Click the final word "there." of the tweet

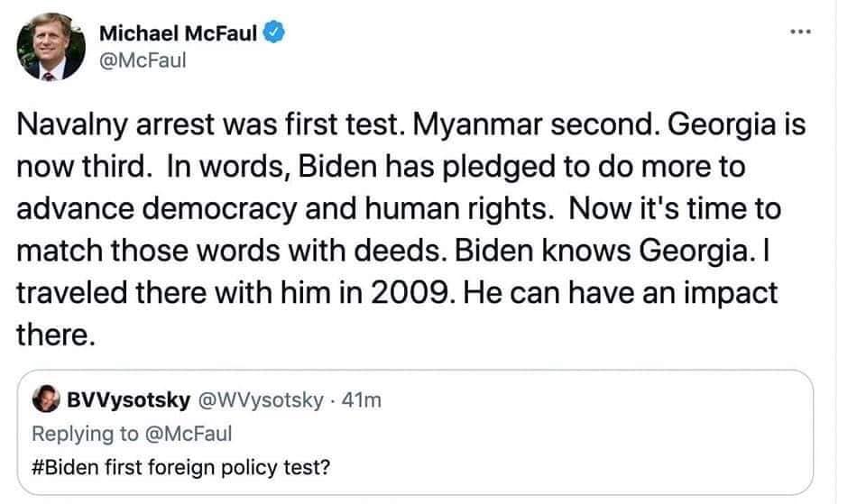point(55,334)
